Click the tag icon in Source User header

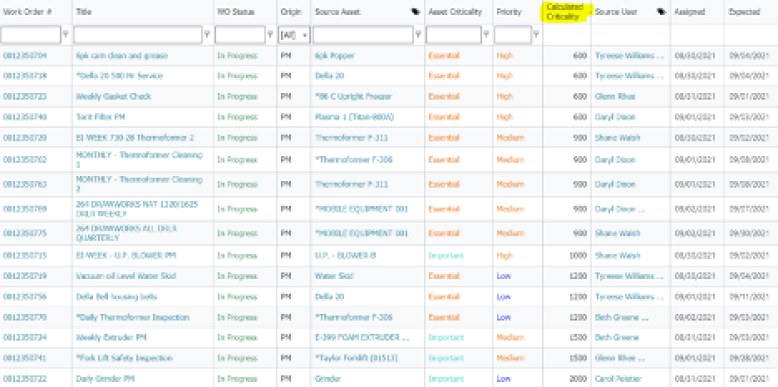pos(661,12)
